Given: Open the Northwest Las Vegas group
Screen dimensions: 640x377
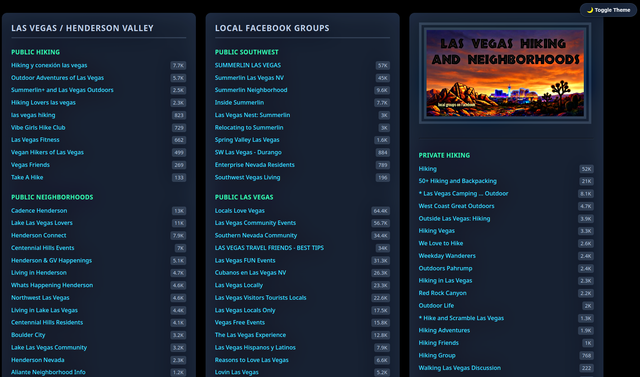Looking at the screenshot, I should (x=40, y=297).
